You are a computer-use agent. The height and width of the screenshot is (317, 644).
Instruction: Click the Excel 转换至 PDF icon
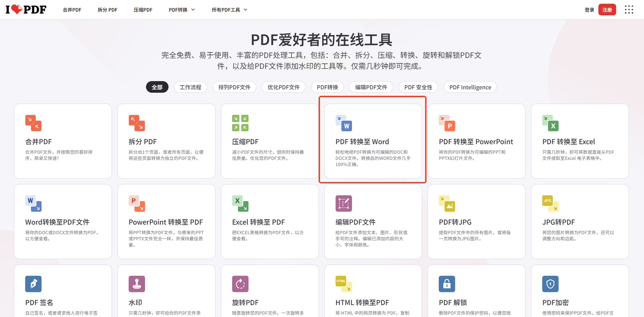pyautogui.click(x=240, y=203)
